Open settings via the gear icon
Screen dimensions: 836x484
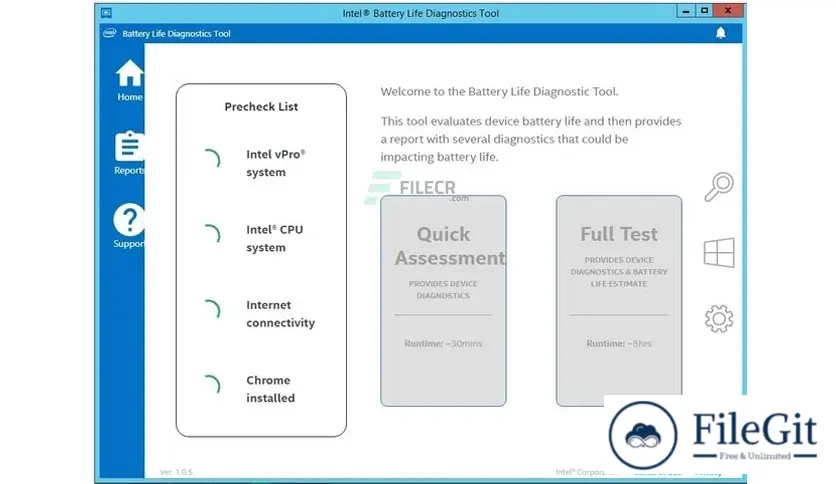(719, 319)
